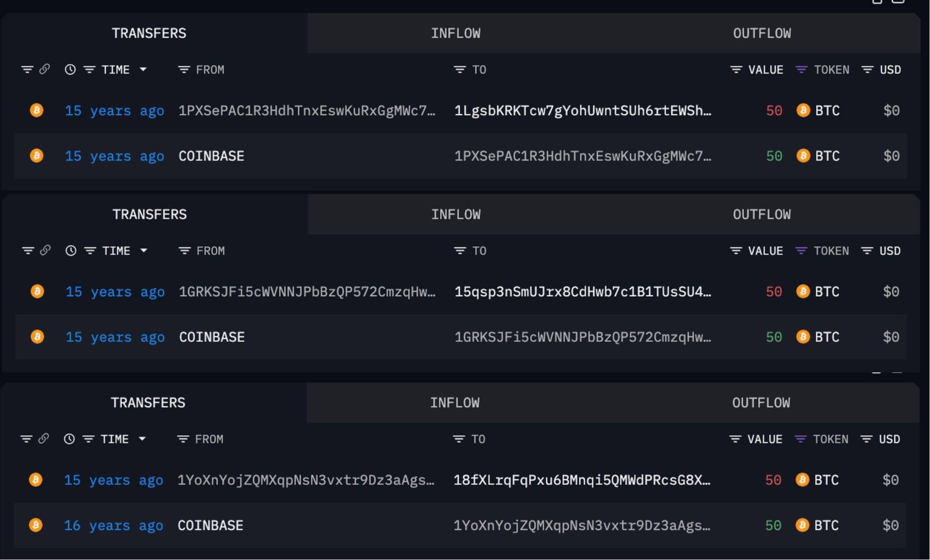The image size is (930, 560).
Task: Open recipient address 1LgsbKRKTcw7gYohUwnt
Action: pos(582,110)
